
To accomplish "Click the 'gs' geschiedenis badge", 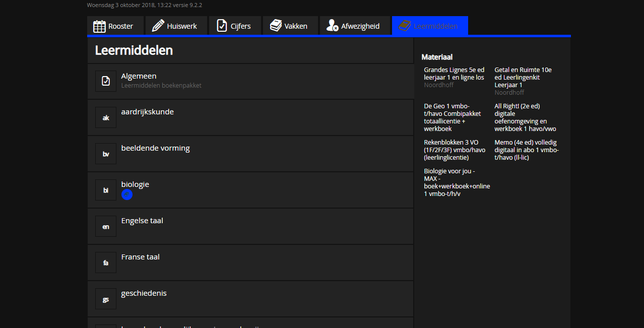I will pos(106,299).
